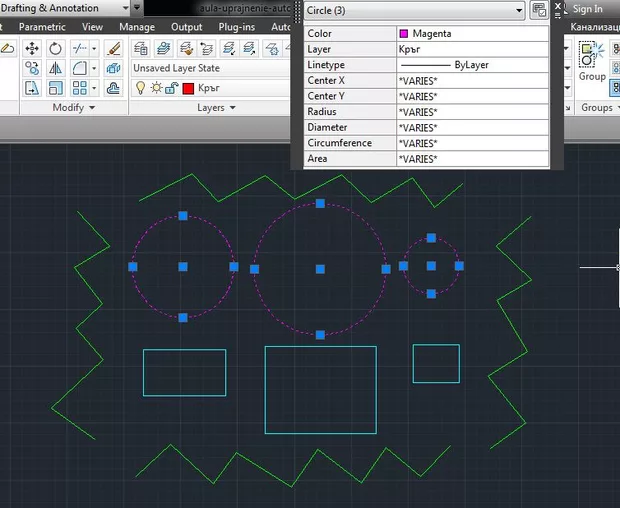Click the Layer Freeze icon

tap(272, 49)
